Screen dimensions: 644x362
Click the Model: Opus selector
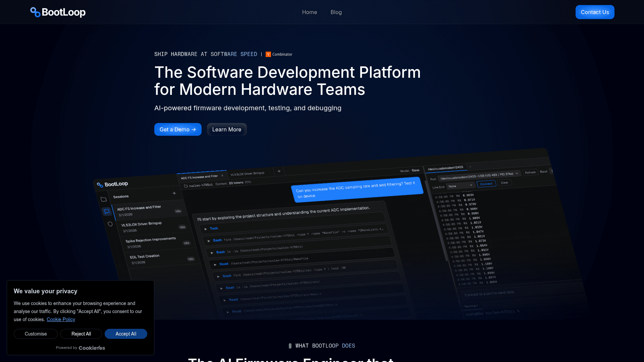click(410, 171)
